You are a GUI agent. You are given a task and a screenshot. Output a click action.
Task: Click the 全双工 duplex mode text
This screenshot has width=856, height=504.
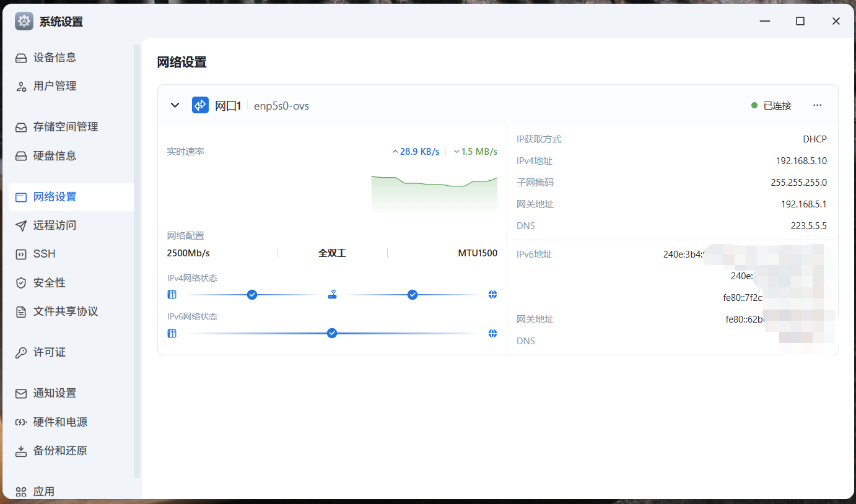[332, 253]
